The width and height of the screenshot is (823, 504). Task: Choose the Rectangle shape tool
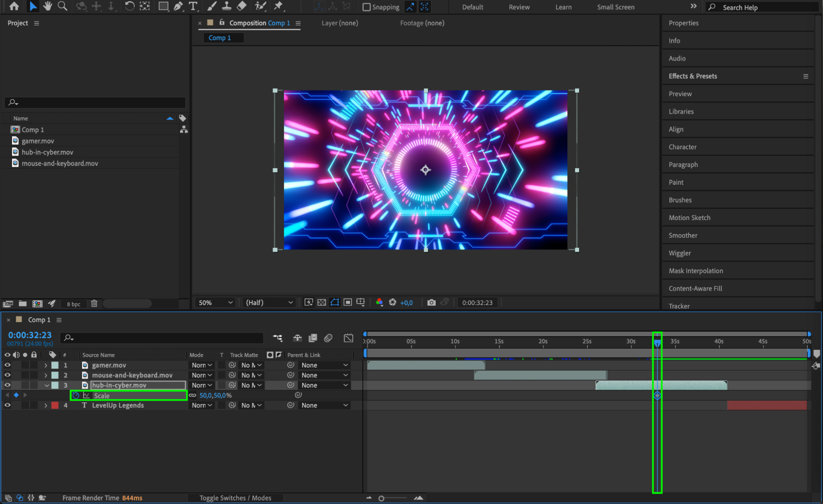pos(163,6)
